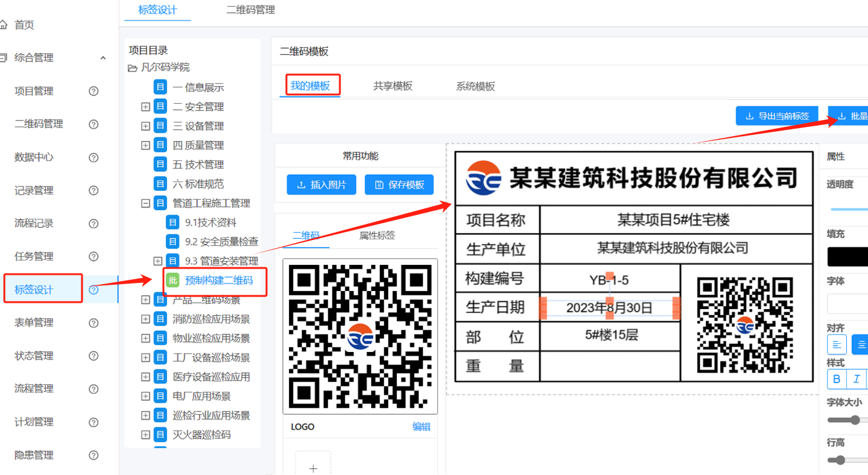Click the 字体 font input field

pos(851,303)
